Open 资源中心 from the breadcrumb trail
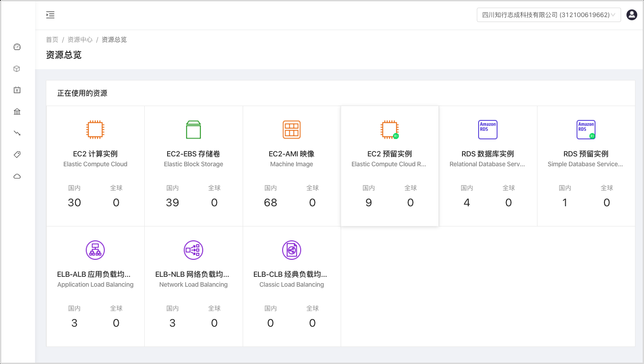 [x=80, y=40]
